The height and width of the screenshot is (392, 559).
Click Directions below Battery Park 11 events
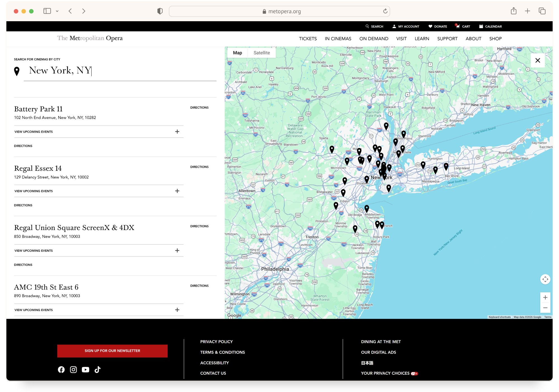tap(23, 146)
